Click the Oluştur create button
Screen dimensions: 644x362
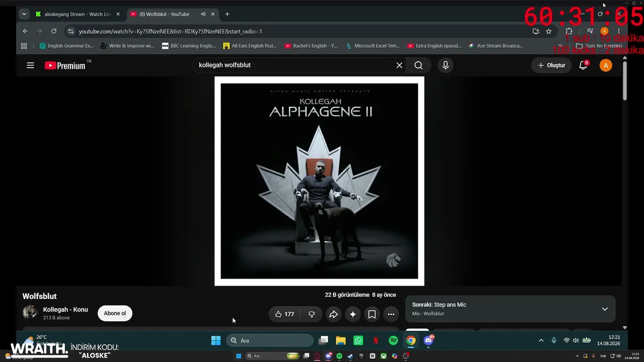pos(551,65)
